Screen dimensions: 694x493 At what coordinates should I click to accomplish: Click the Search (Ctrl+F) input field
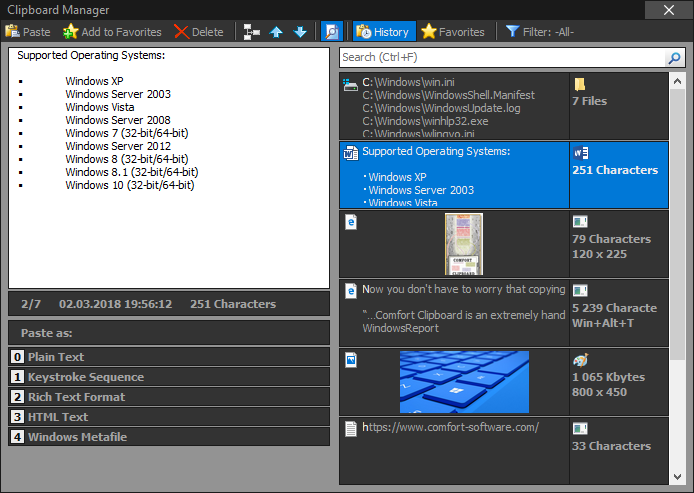pos(500,58)
